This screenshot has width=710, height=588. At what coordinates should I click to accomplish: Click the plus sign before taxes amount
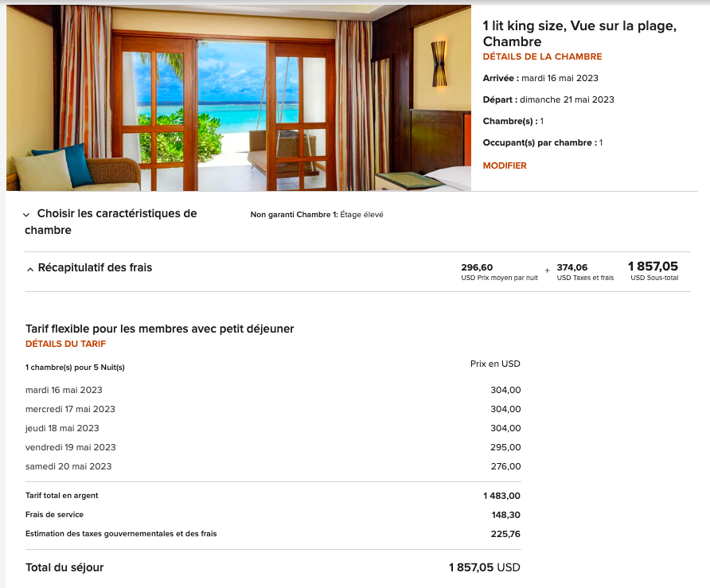(x=547, y=271)
